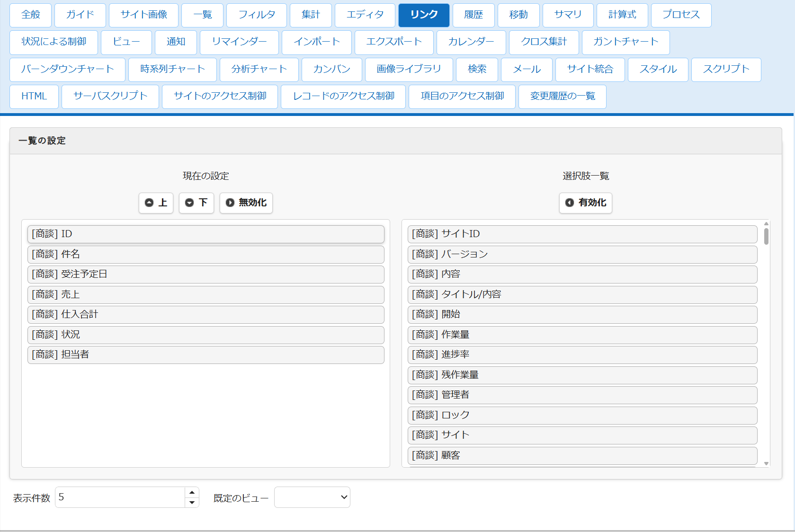Open the ガントチャート tab

coord(625,42)
